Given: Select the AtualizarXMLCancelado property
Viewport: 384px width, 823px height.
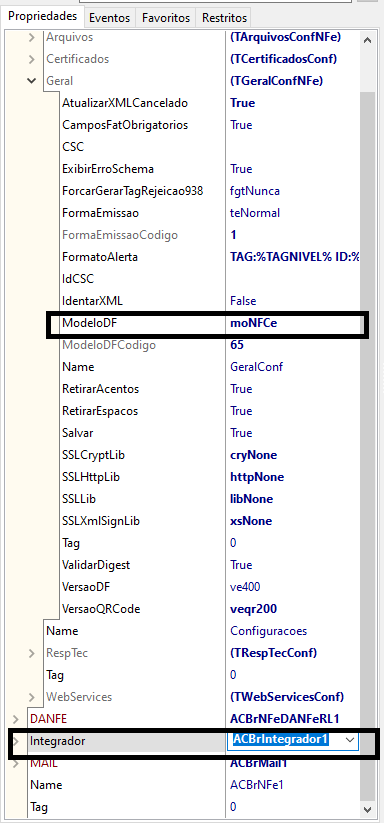Looking at the screenshot, I should pyautogui.click(x=125, y=103).
